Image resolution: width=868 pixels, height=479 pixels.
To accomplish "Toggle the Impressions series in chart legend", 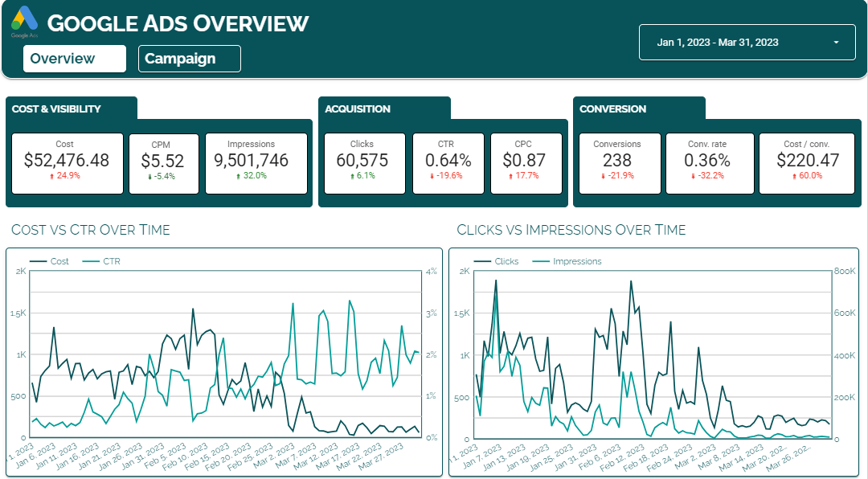I will point(567,261).
